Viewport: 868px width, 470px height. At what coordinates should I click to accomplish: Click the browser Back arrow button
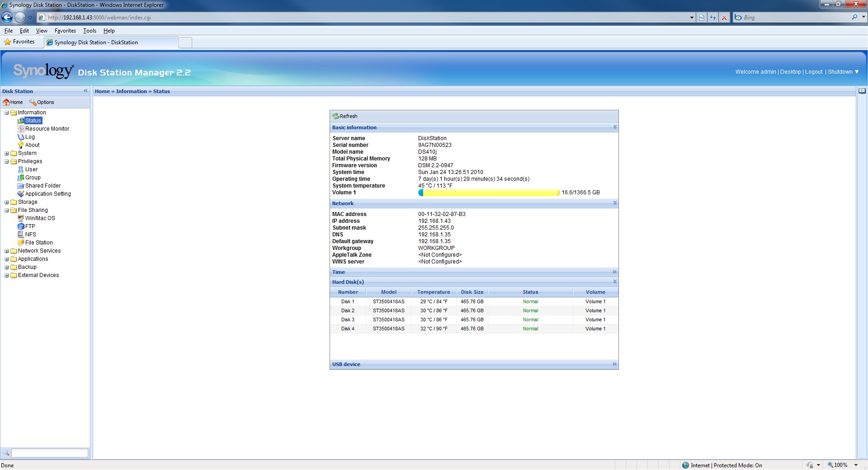coord(7,18)
